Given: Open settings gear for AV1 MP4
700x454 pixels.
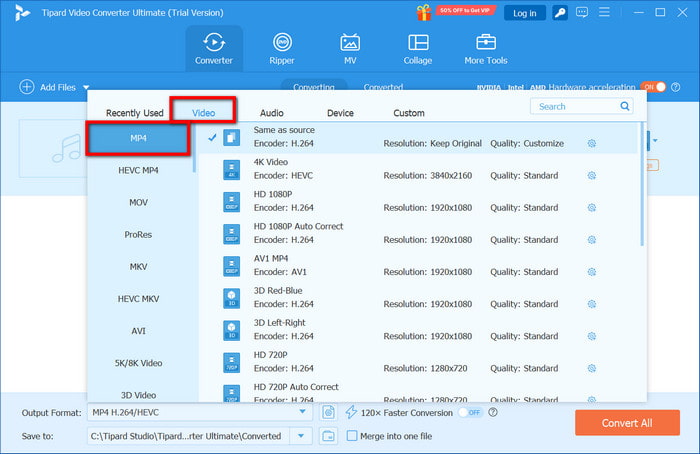Looking at the screenshot, I should point(592,272).
